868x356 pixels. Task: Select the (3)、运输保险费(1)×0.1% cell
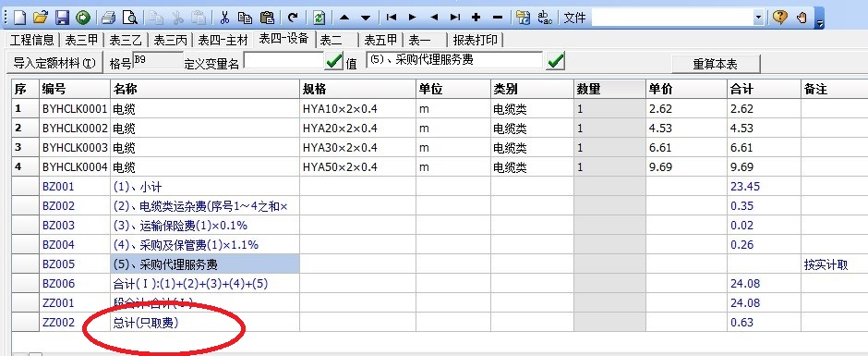click(x=205, y=226)
